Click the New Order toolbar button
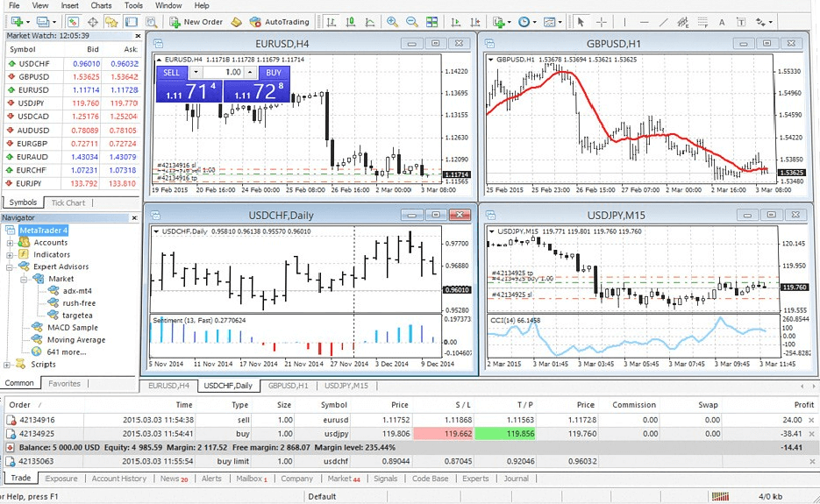 (196, 22)
